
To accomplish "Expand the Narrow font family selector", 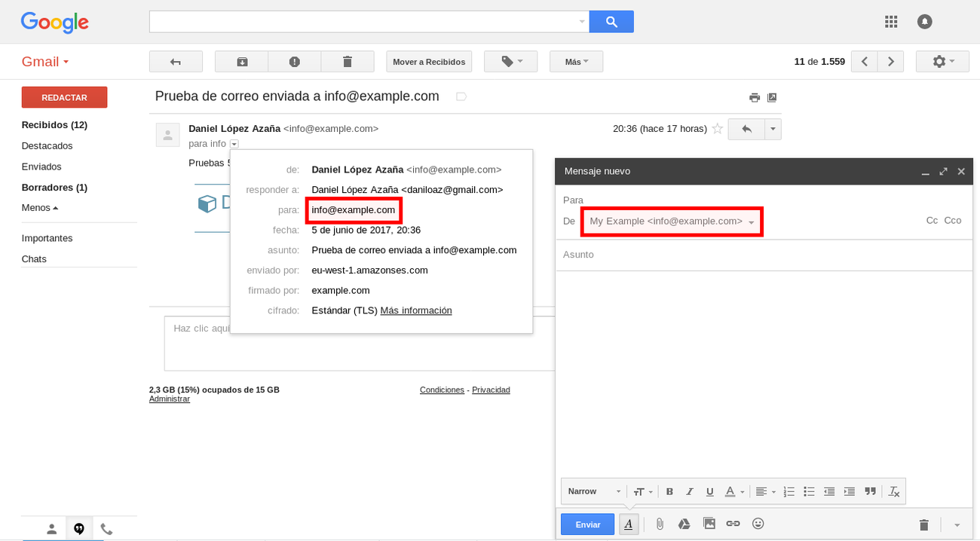I will click(593, 491).
